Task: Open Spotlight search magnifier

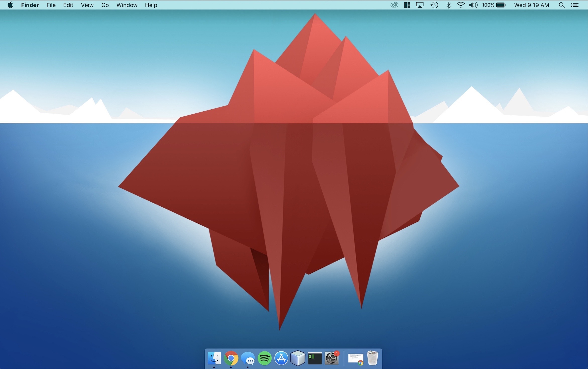Action: [x=562, y=5]
